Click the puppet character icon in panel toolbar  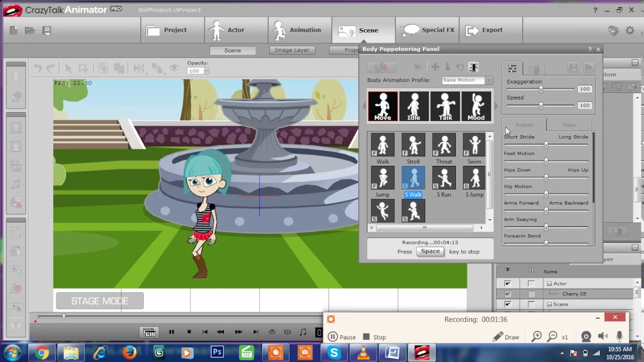(x=473, y=67)
